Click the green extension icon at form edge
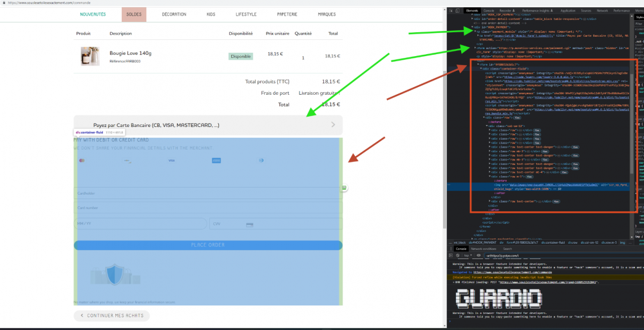644x330 pixels. [344, 188]
